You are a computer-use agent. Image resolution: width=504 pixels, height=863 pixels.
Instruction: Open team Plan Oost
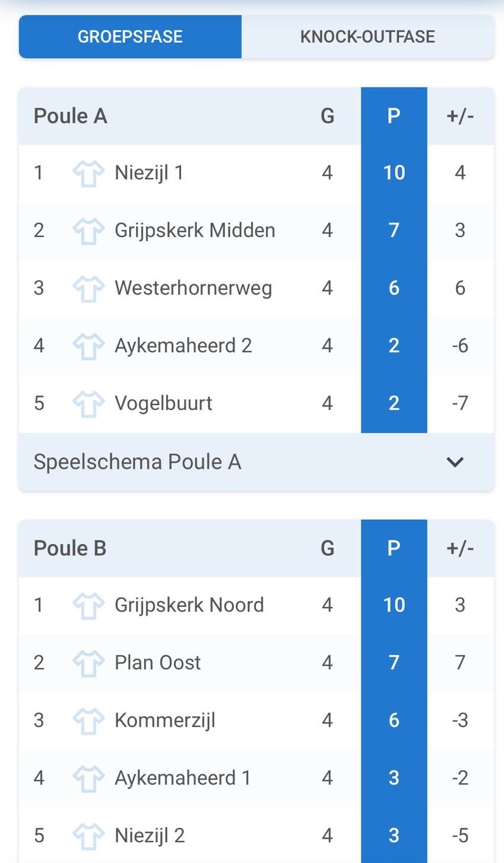[158, 663]
